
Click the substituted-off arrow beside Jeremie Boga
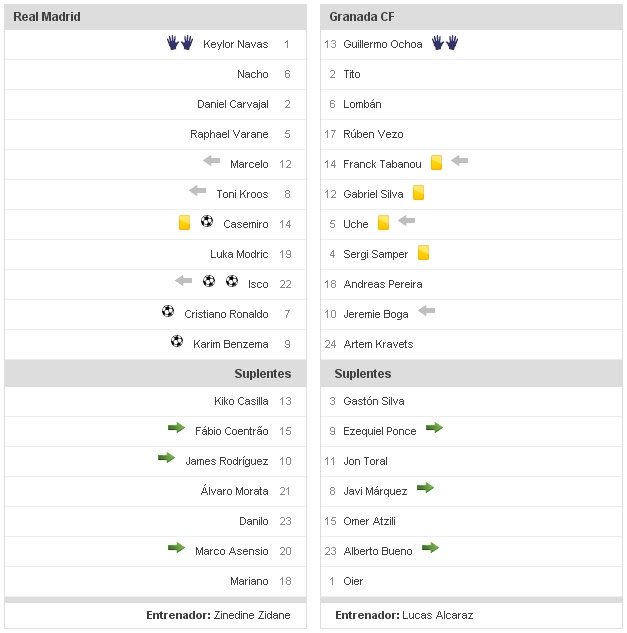[427, 312]
